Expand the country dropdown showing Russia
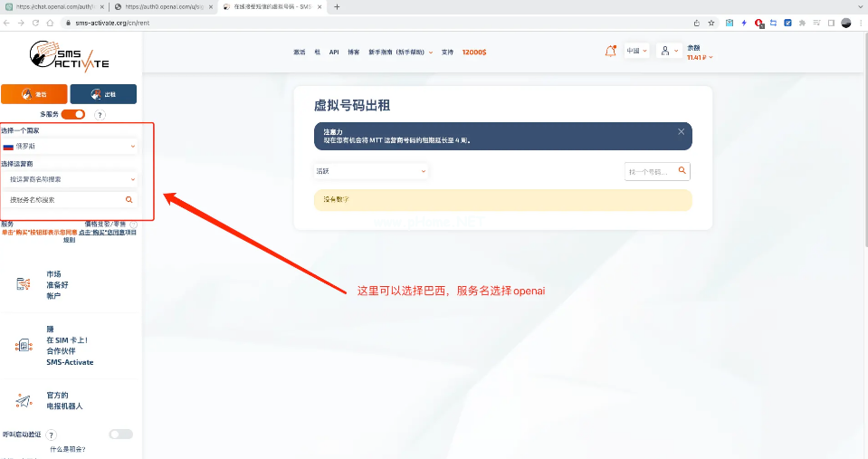This screenshot has width=868, height=459. [x=71, y=146]
